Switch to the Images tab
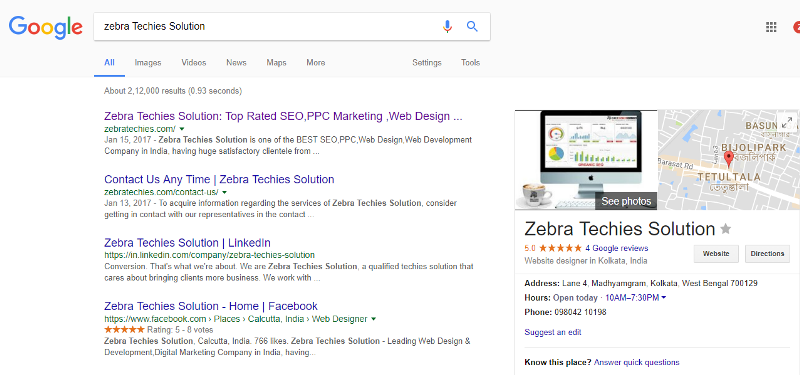Viewport: 800px width, 375px height. coord(148,63)
